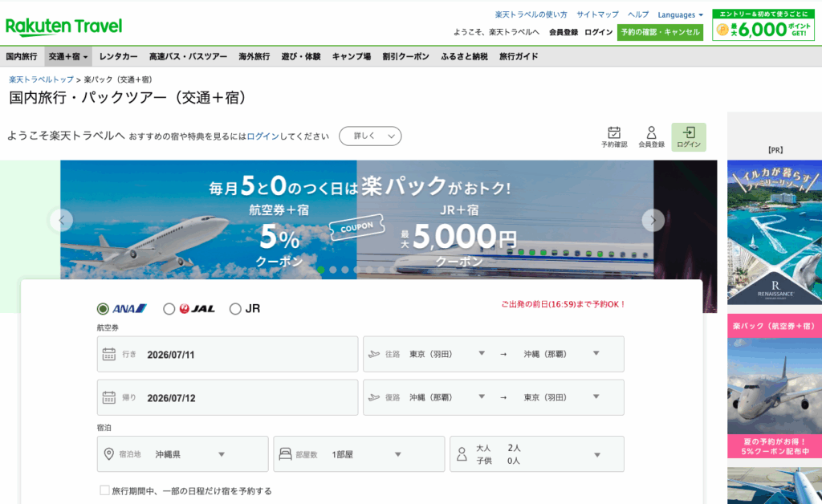Go to キャンプ場 menu item
822x504 pixels.
(x=352, y=57)
